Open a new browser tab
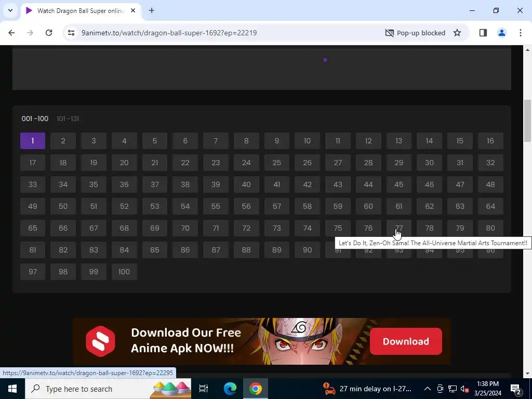 point(152,10)
